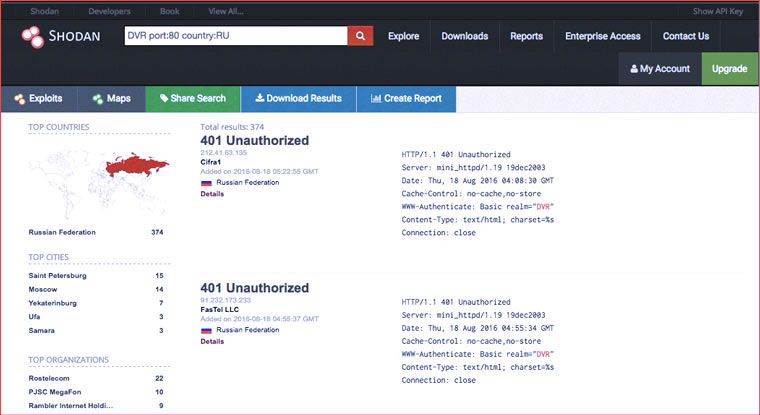This screenshot has height=415, width=760.
Task: Click the Shodan logo icon
Action: point(33,37)
